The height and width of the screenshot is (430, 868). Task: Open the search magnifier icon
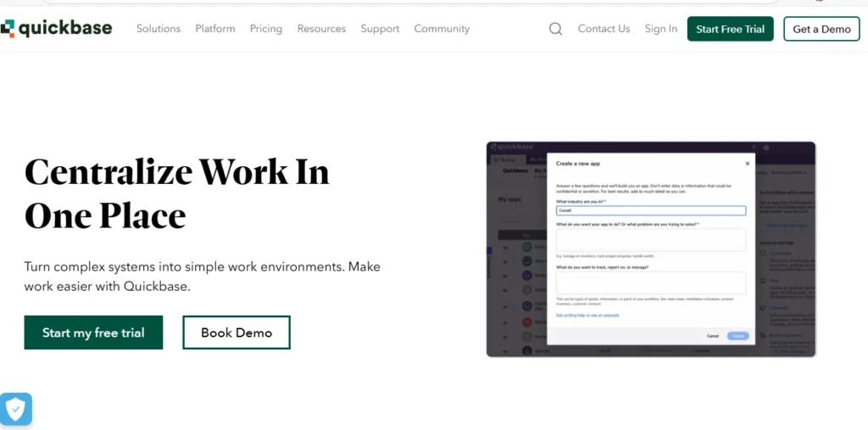pos(555,29)
